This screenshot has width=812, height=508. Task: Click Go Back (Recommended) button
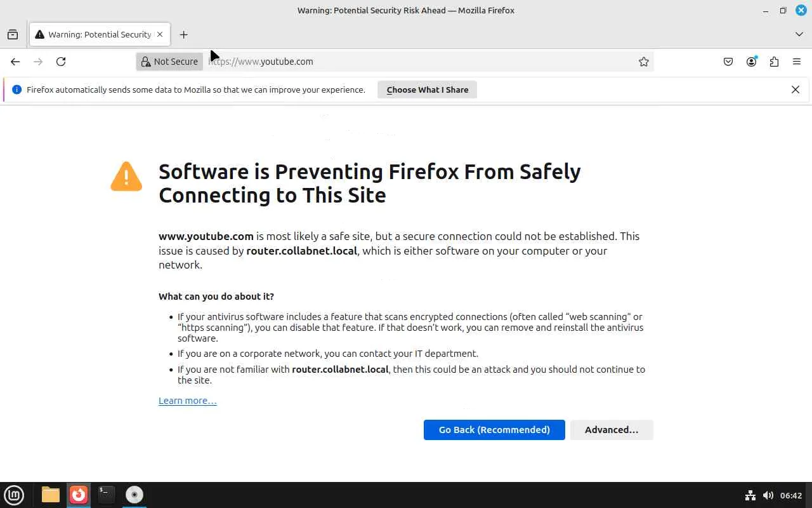[x=494, y=430]
